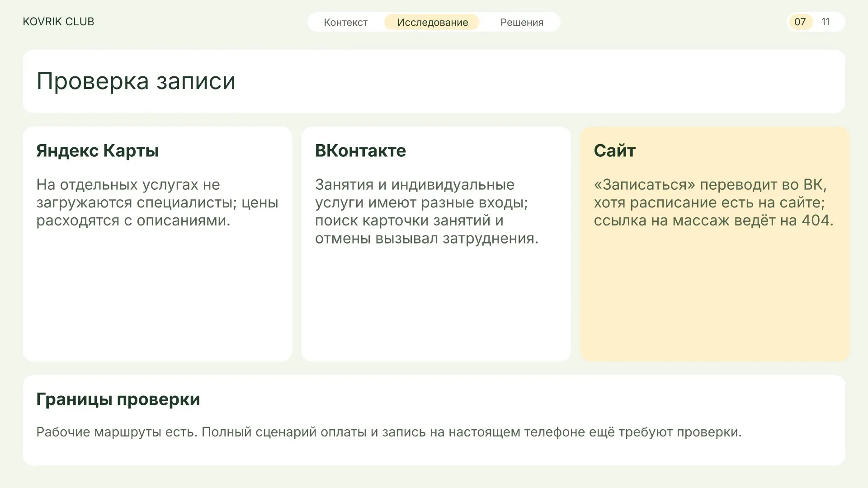This screenshot has width=868, height=488.
Task: Click the Сайт description mentioning the 404 link
Action: point(713,202)
